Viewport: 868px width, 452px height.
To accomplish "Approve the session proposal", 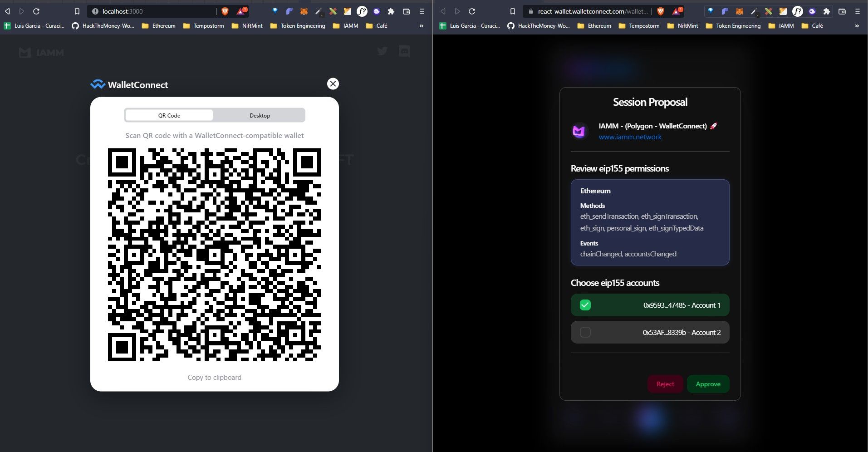I will click(x=708, y=384).
